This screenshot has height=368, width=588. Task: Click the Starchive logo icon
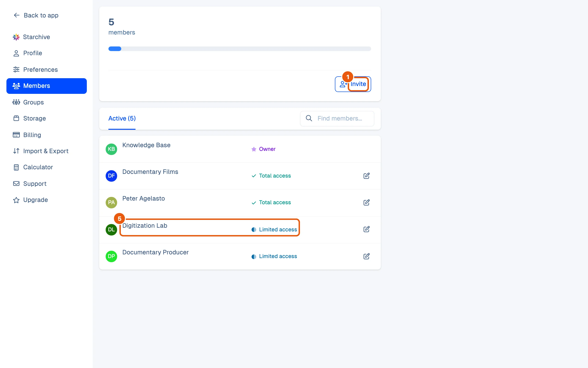pos(16,37)
